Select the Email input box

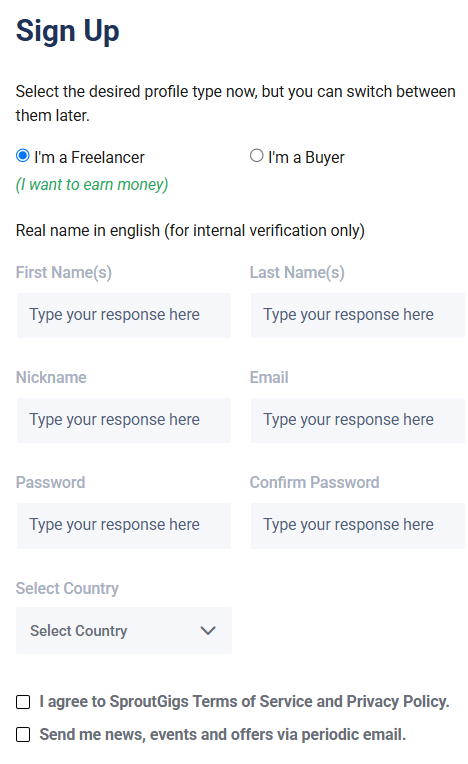357,420
